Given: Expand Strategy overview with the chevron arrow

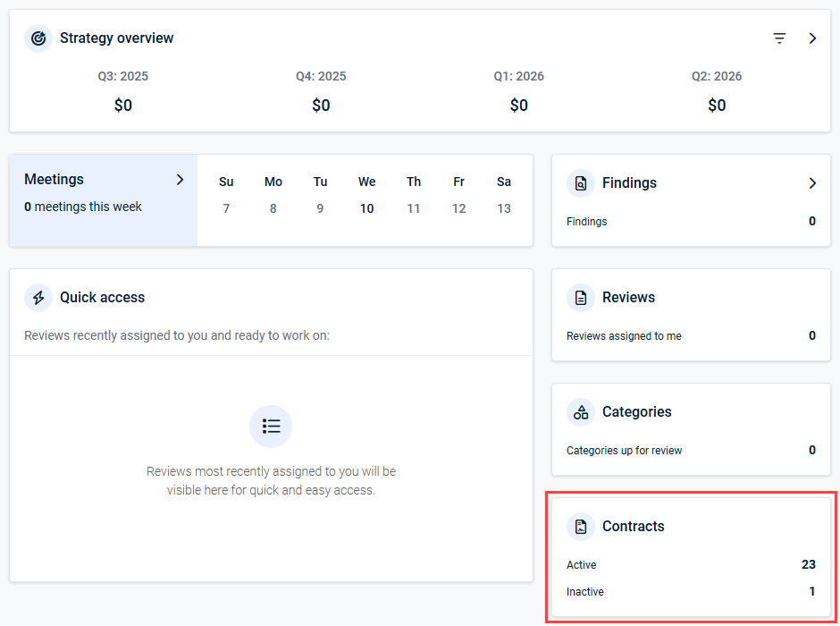Looking at the screenshot, I should coord(812,38).
